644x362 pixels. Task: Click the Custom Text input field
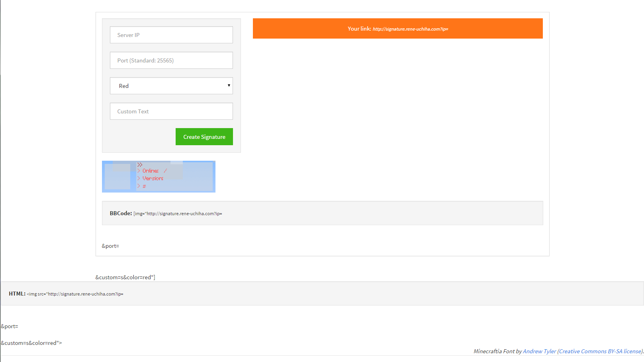(x=171, y=111)
